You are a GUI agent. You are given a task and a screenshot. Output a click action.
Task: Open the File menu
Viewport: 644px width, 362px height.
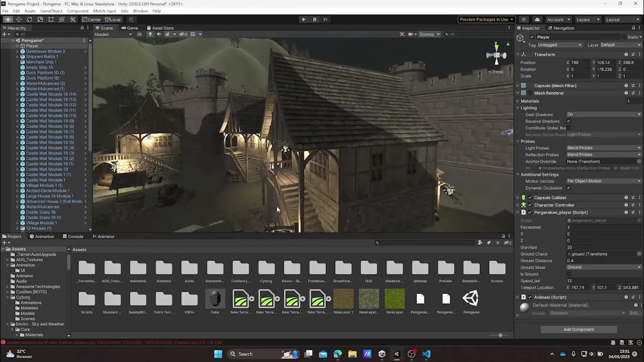click(5, 11)
